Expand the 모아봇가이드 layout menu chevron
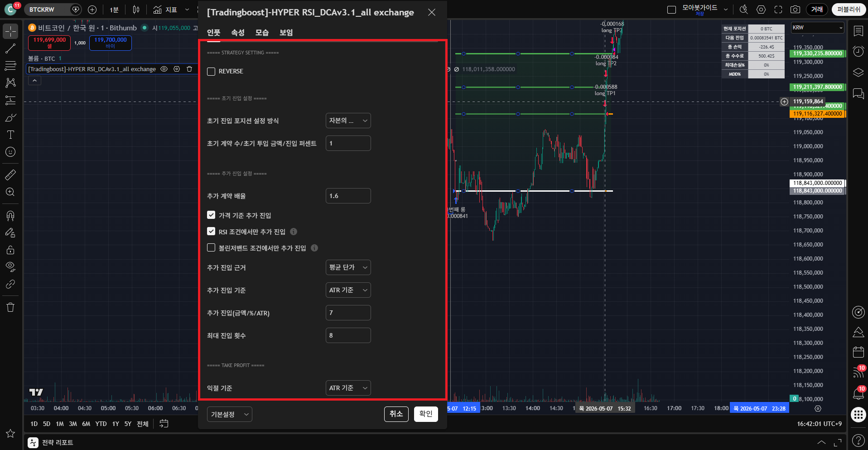The image size is (868, 450). (726, 10)
